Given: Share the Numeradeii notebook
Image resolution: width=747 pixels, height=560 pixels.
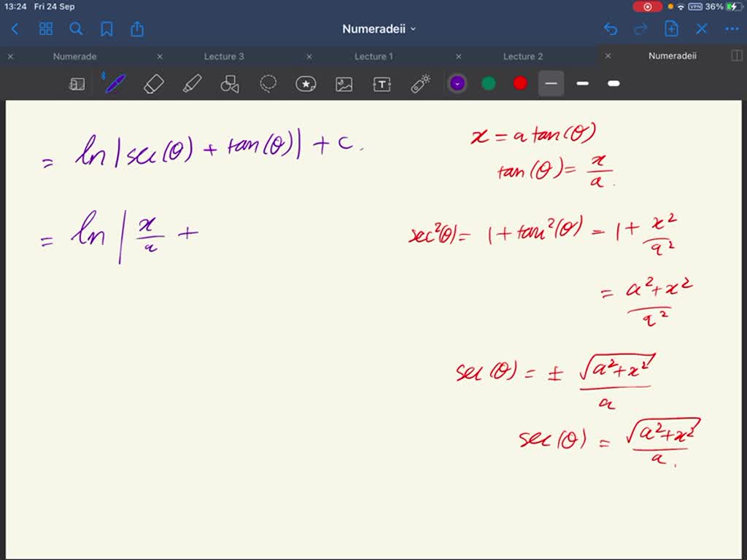Looking at the screenshot, I should [137, 29].
